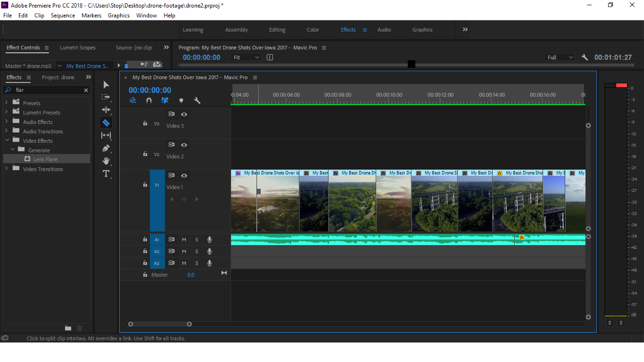The image size is (644, 362).
Task: Switch to the Color workspace tab
Action: [313, 30]
